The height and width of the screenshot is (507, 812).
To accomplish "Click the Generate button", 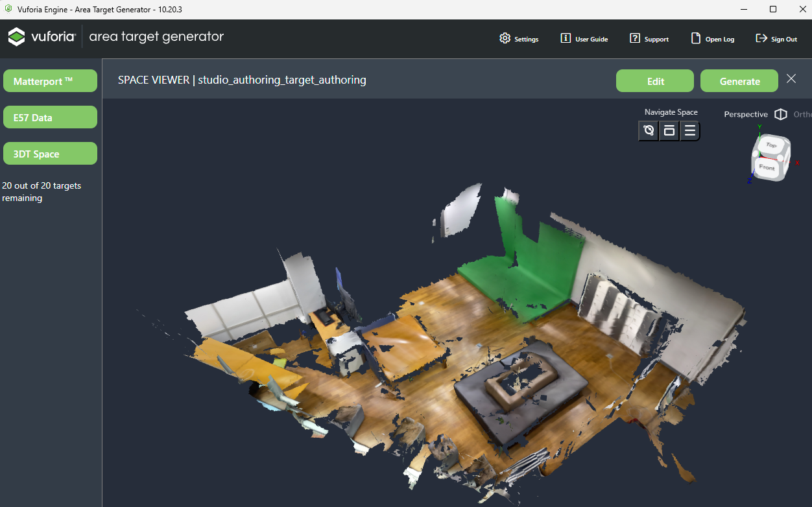I will click(x=739, y=81).
